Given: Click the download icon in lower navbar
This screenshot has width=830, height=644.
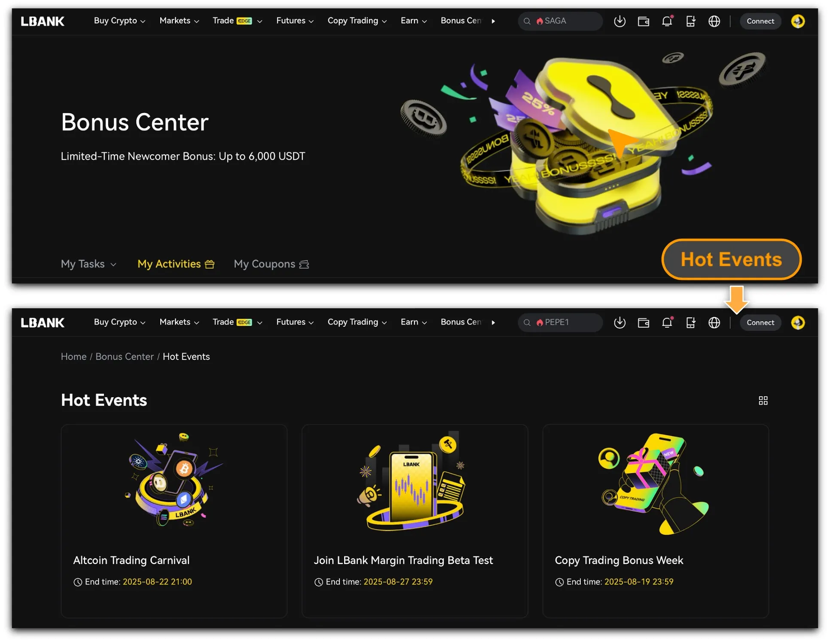Looking at the screenshot, I should click(619, 322).
